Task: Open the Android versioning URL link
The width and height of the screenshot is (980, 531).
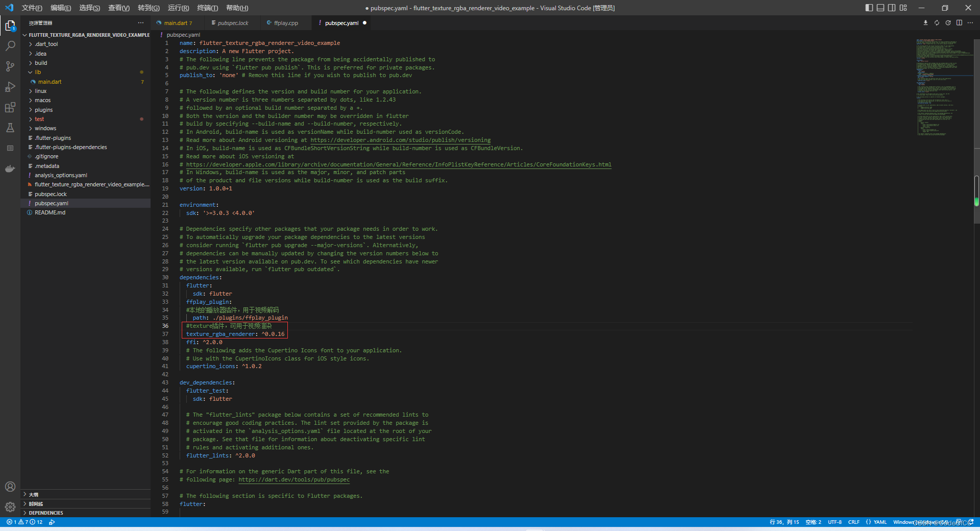Action: [401, 140]
